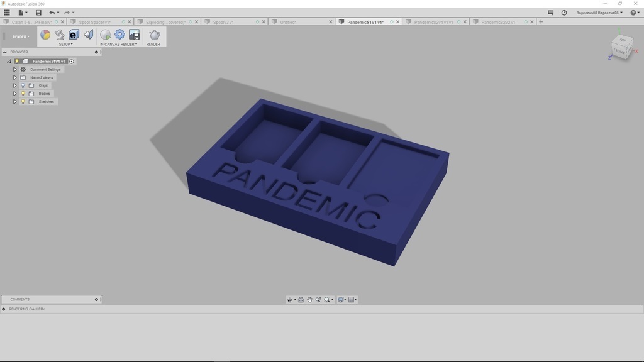644x362 pixels.
Task: Redo the last undone action
Action: tap(67, 13)
